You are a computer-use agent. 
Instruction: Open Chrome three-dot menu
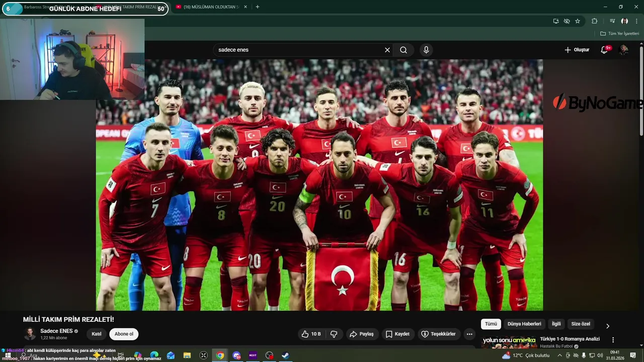(636, 21)
